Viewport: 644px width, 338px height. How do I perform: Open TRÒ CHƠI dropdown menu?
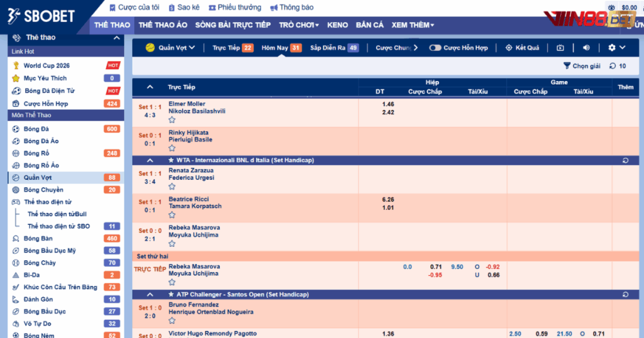coord(299,25)
